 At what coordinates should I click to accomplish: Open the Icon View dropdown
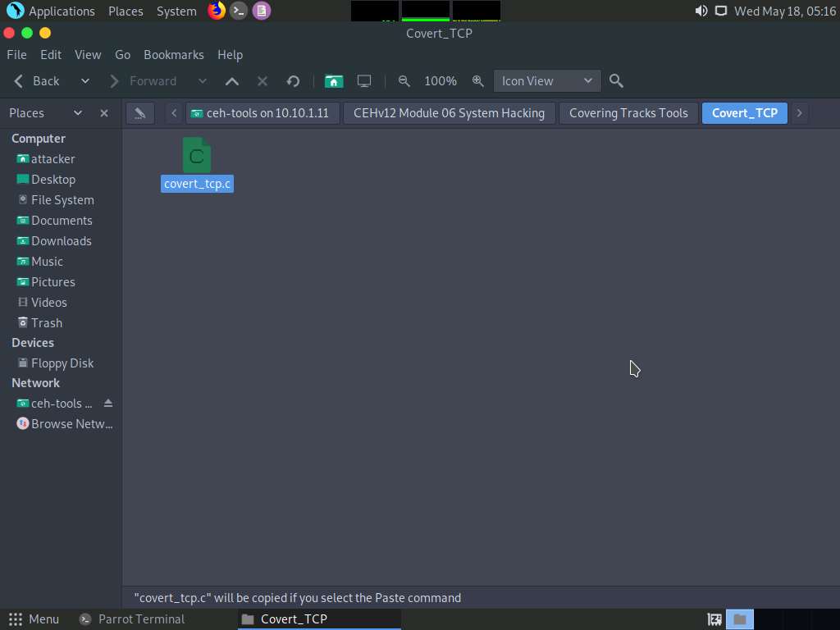click(x=546, y=81)
